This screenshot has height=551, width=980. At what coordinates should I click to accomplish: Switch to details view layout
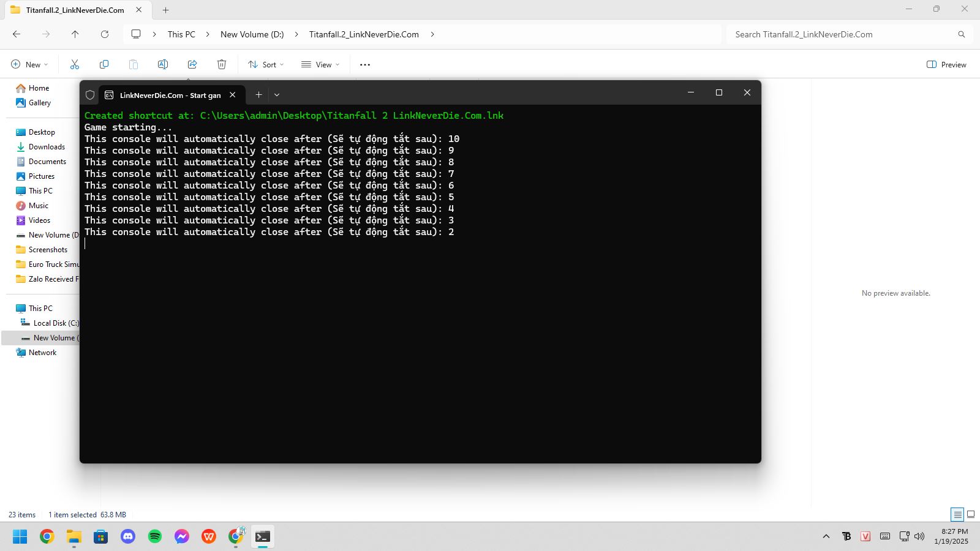[x=957, y=514]
